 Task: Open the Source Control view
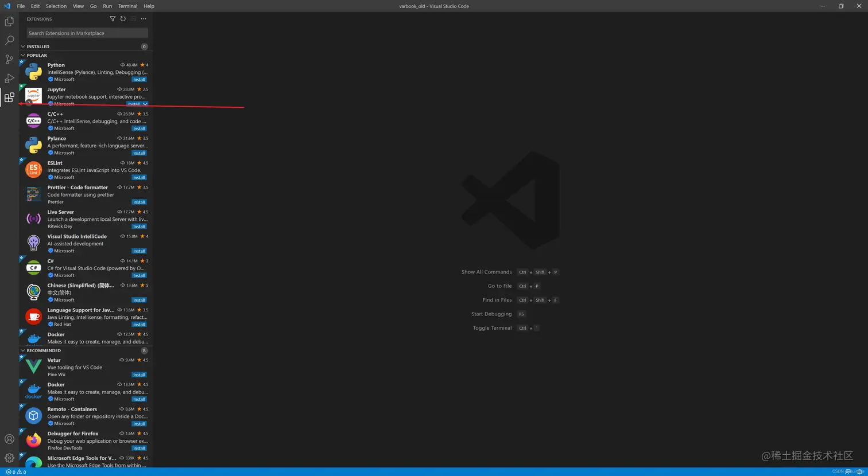[x=9, y=59]
